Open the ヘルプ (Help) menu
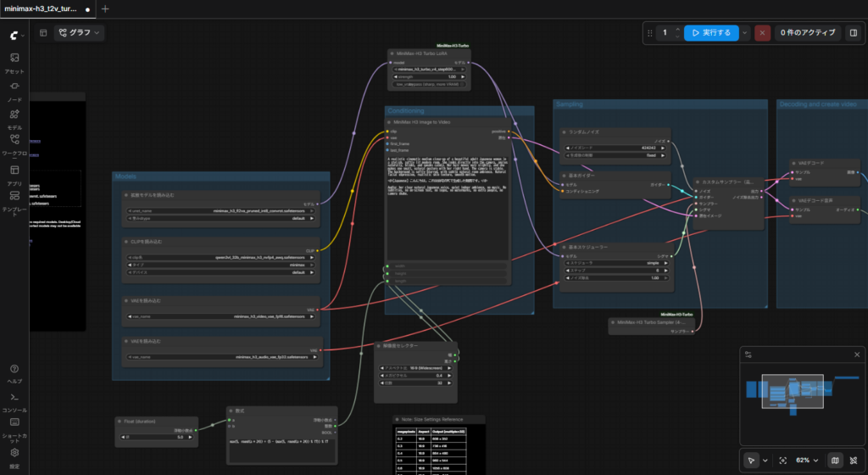The image size is (868, 475). click(14, 374)
